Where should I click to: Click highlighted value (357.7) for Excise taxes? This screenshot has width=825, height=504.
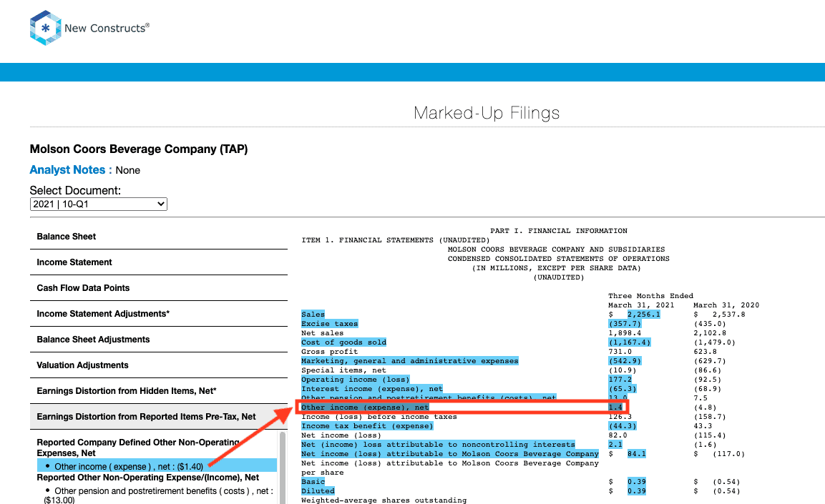(625, 324)
